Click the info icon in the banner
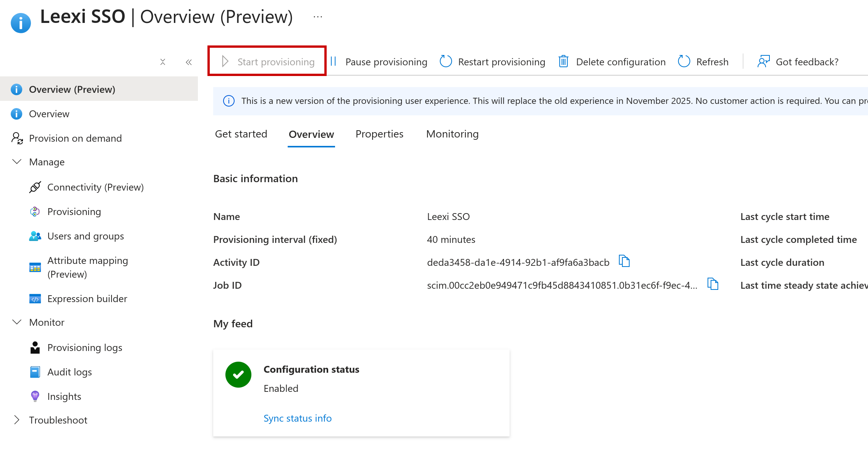This screenshot has height=456, width=868. click(229, 101)
